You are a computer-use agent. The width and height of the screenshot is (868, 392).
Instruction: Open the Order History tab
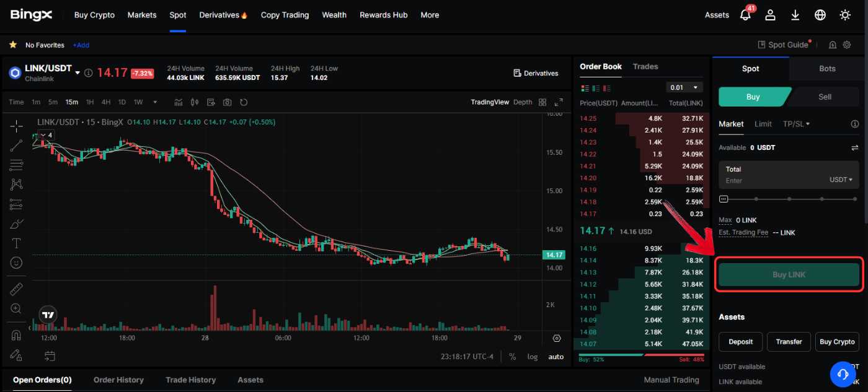[x=118, y=380]
